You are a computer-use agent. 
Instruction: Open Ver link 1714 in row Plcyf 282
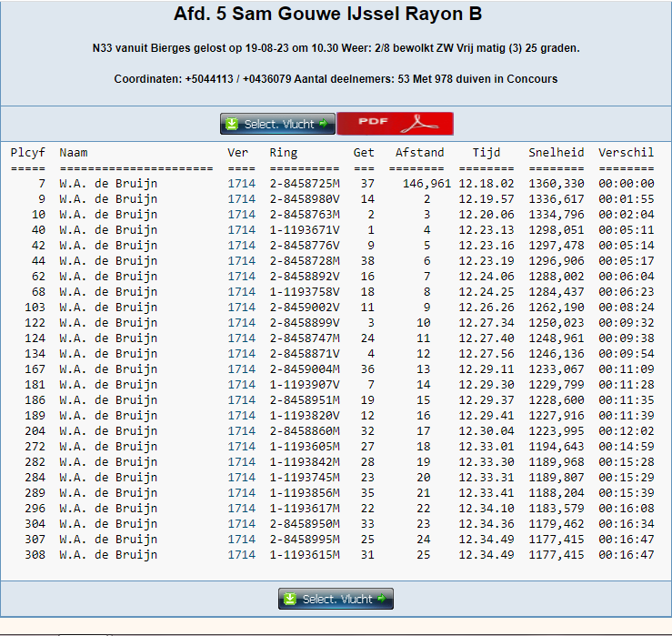[241, 461]
